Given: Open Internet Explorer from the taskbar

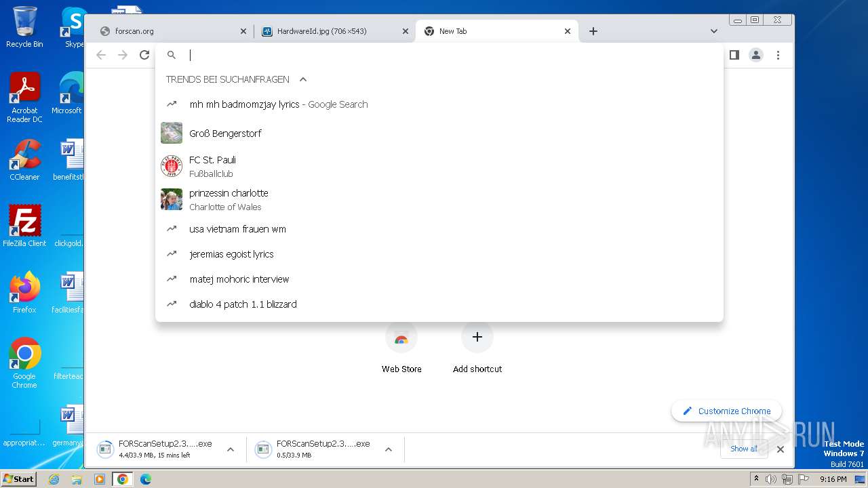Looking at the screenshot, I should pos(54,479).
